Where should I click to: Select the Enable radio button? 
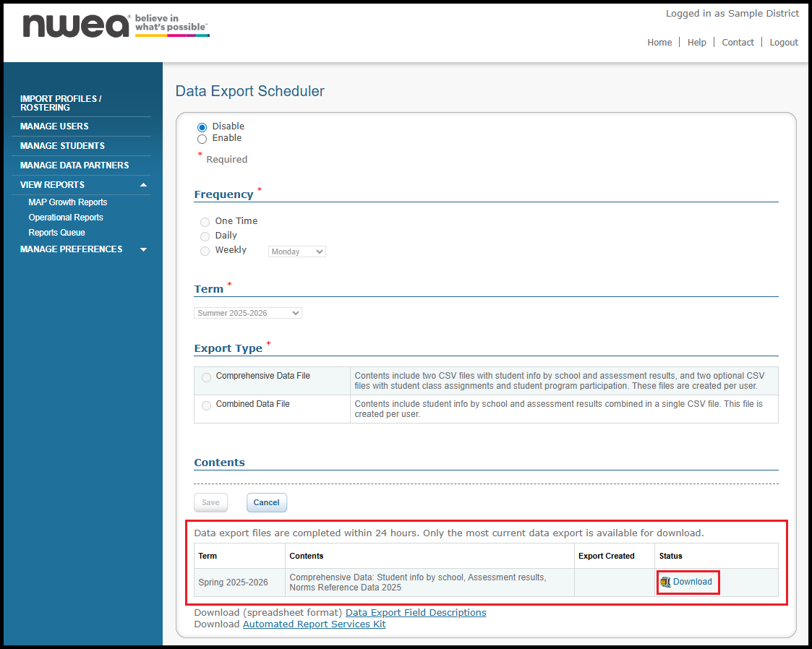click(202, 139)
